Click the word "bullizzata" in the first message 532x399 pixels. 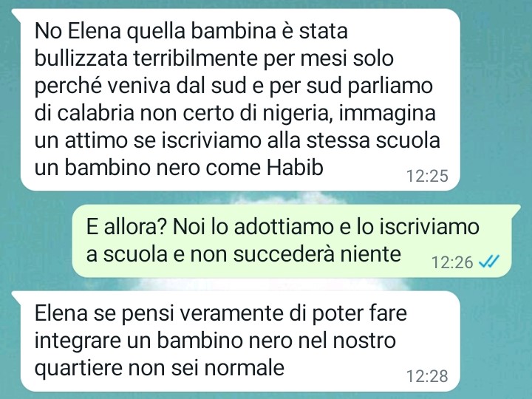coord(81,58)
